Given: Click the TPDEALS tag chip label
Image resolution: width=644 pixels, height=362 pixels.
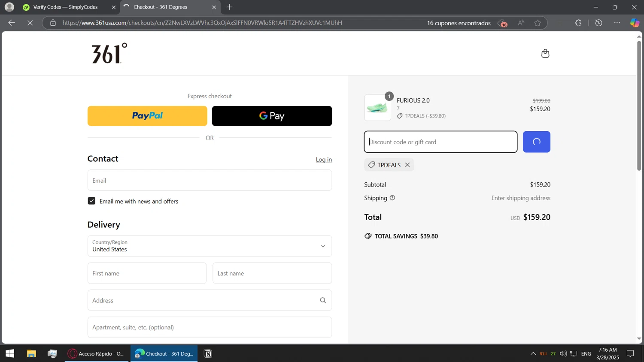Looking at the screenshot, I should tap(389, 165).
